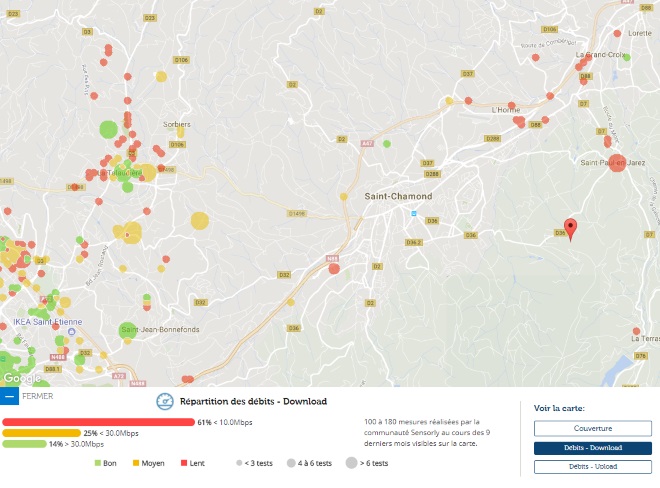Click the green circle near La Grand-Croix

click(x=627, y=57)
